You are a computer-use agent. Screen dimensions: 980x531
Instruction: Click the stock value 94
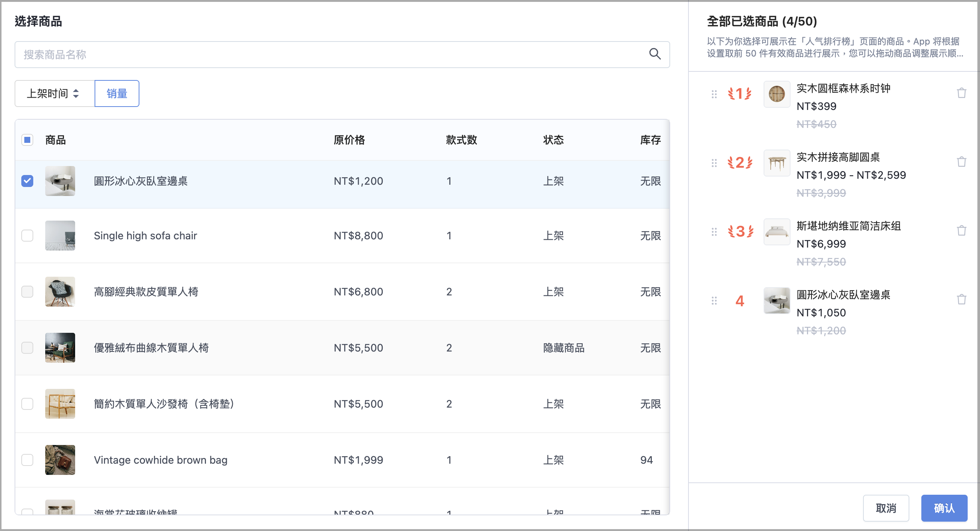click(646, 460)
